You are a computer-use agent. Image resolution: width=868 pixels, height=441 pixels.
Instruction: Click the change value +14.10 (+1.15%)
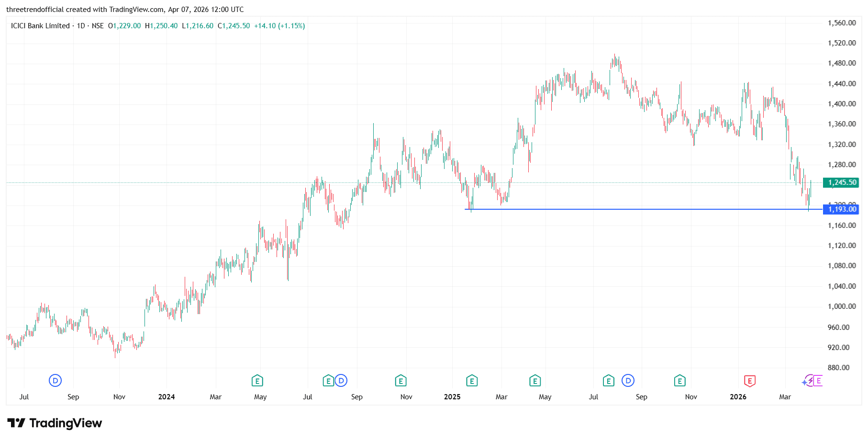coord(279,26)
